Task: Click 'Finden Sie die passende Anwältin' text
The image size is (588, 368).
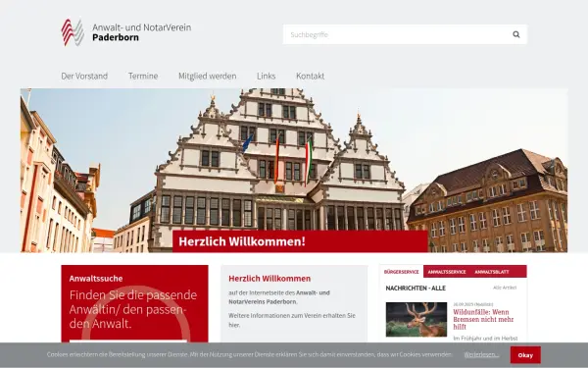Action: click(133, 309)
